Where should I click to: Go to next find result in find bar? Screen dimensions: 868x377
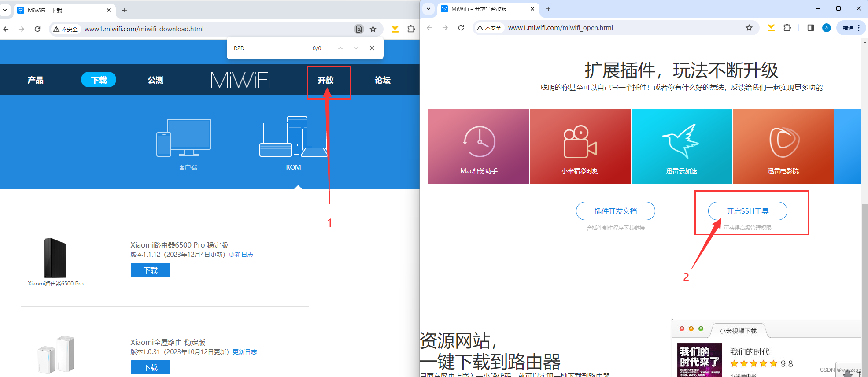click(356, 48)
